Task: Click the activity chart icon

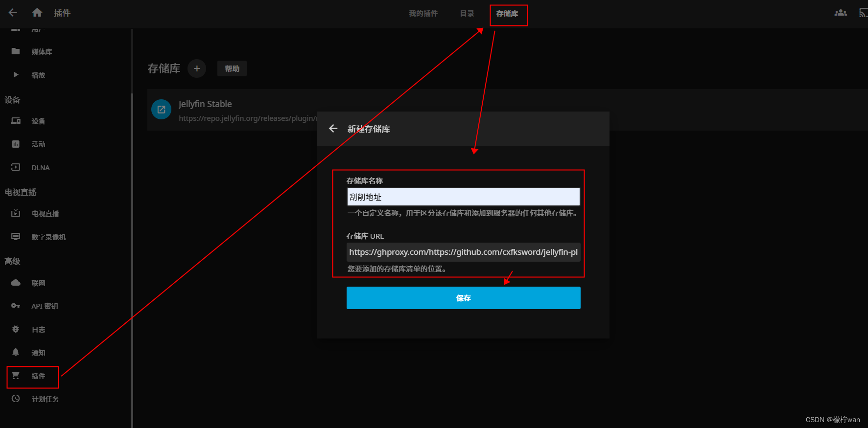Action: (16, 144)
